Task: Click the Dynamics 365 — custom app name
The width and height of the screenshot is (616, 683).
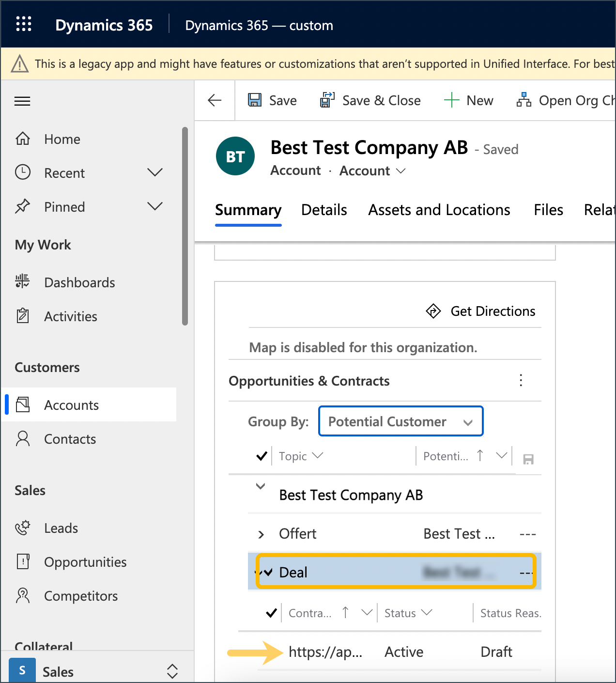Action: coord(259,25)
